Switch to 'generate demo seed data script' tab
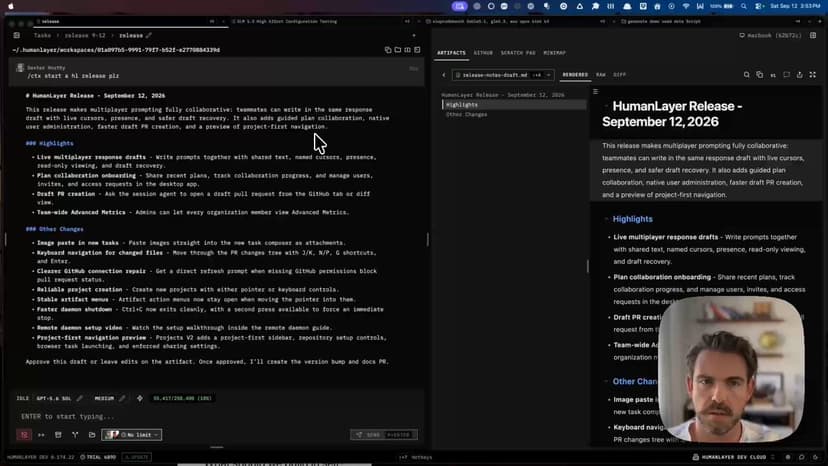The image size is (828, 466). 710,22
